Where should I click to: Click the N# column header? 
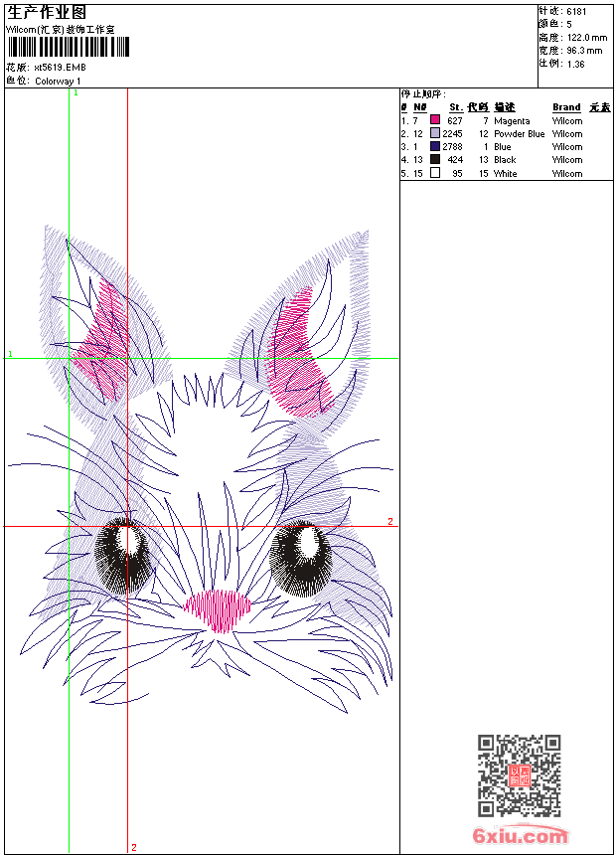pos(419,107)
